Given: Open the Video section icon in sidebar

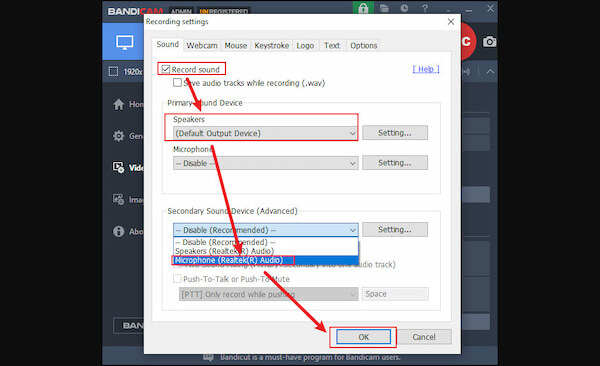Looking at the screenshot, I should click(x=118, y=167).
